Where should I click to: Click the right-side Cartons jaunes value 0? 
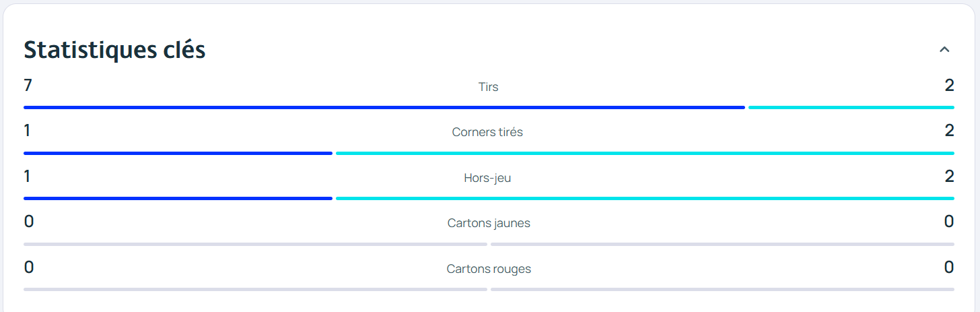[949, 222]
